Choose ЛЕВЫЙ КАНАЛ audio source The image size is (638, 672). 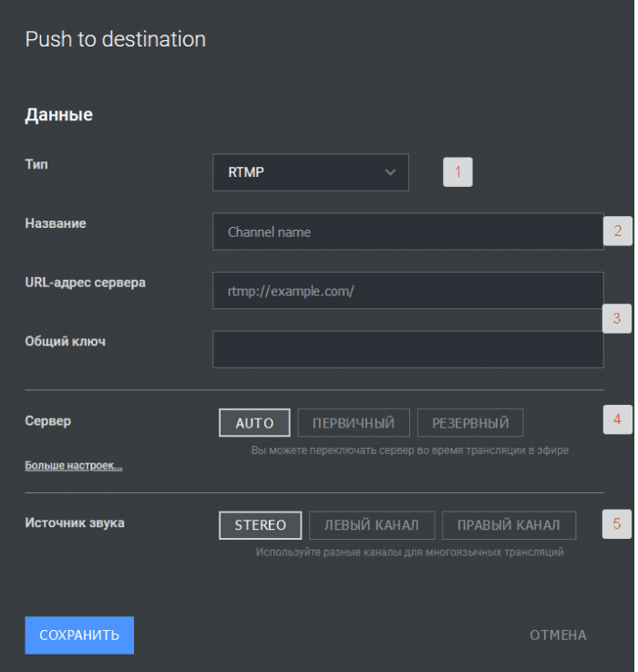372,525
